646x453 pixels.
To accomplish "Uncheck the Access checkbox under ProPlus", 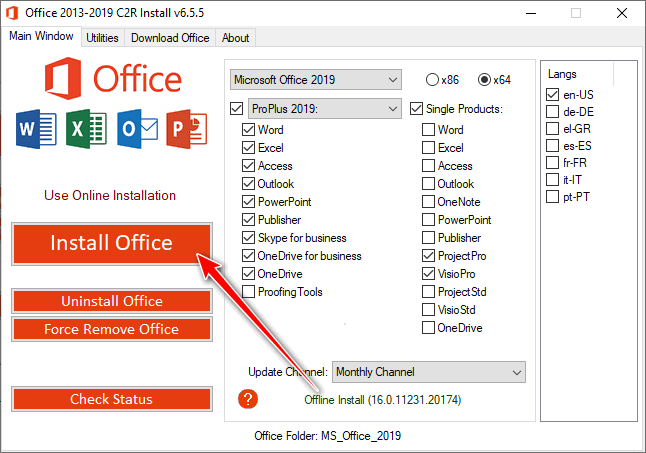I will (x=249, y=166).
